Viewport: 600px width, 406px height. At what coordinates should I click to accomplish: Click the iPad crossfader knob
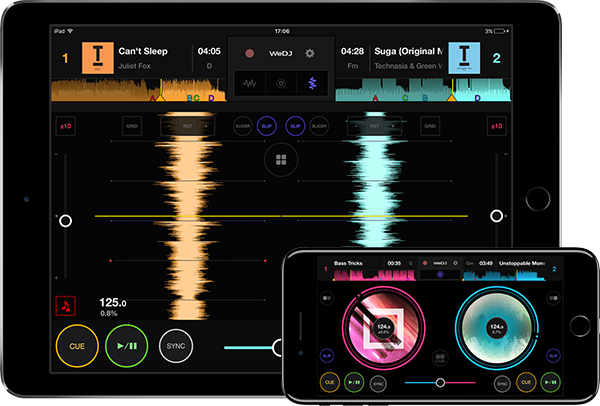click(x=278, y=347)
